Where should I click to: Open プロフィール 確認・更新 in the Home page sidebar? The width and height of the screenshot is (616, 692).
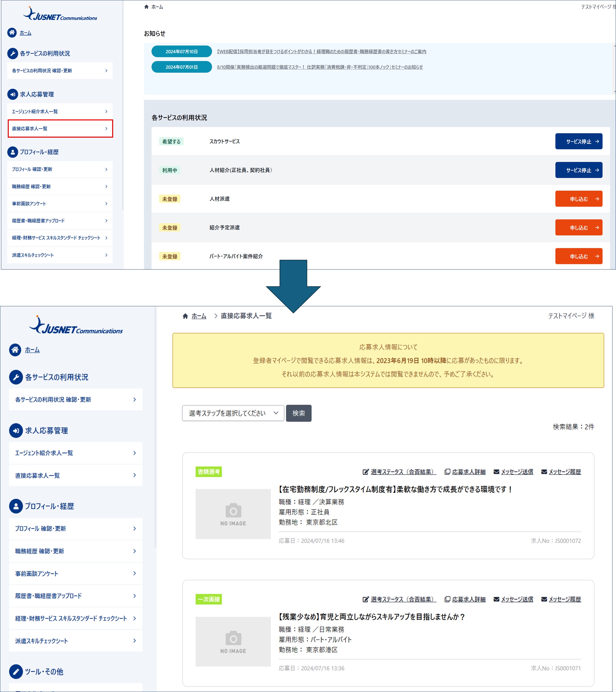point(60,169)
